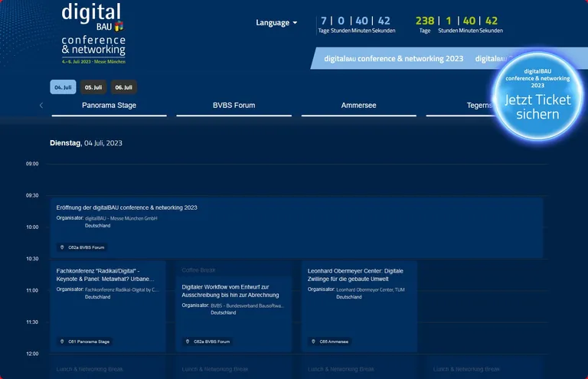
Task: Open the Digitaler Workflow vom Entwurf session
Action: pos(230,290)
